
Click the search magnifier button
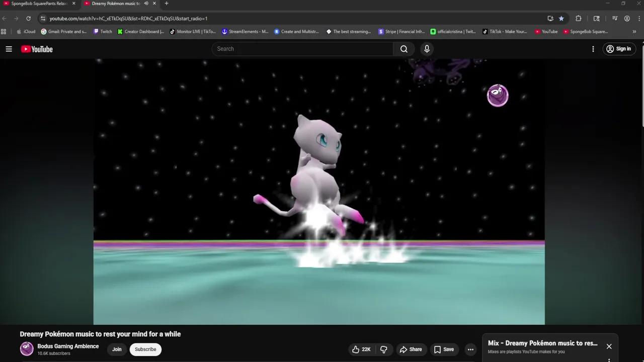coord(404,49)
